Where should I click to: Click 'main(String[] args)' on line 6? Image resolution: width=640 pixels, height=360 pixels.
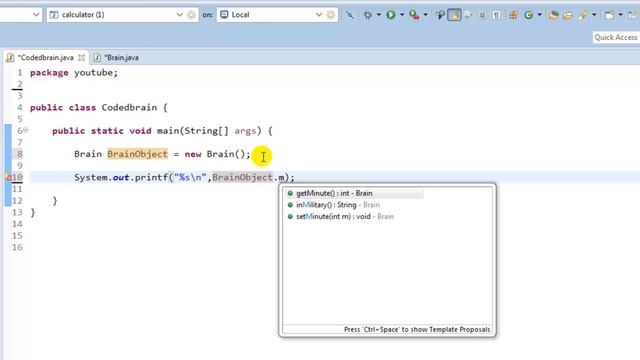209,131
